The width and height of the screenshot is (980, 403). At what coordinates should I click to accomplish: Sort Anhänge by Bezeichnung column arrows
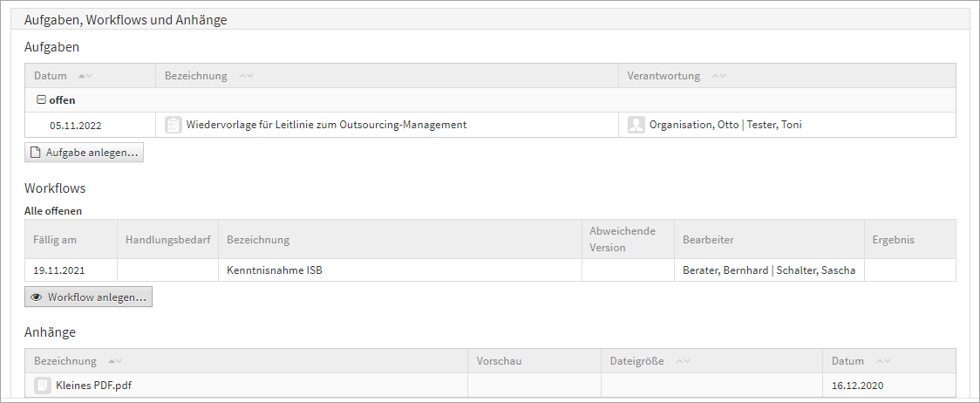[115, 361]
